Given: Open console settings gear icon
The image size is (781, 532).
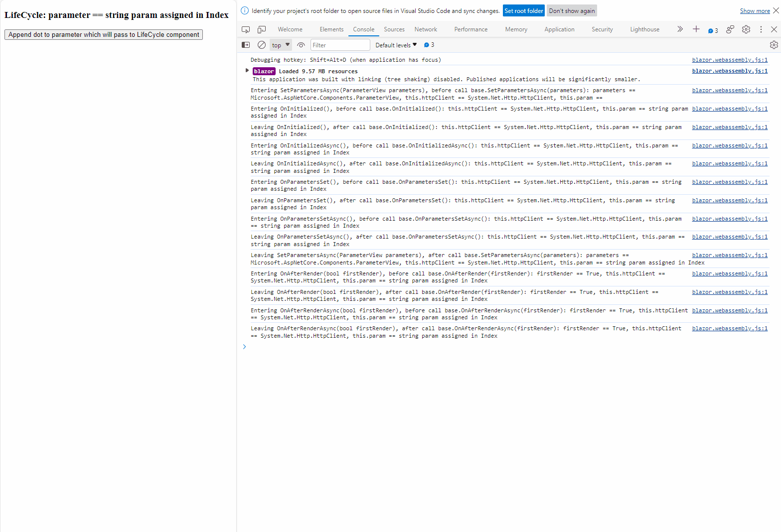Looking at the screenshot, I should [x=774, y=45].
